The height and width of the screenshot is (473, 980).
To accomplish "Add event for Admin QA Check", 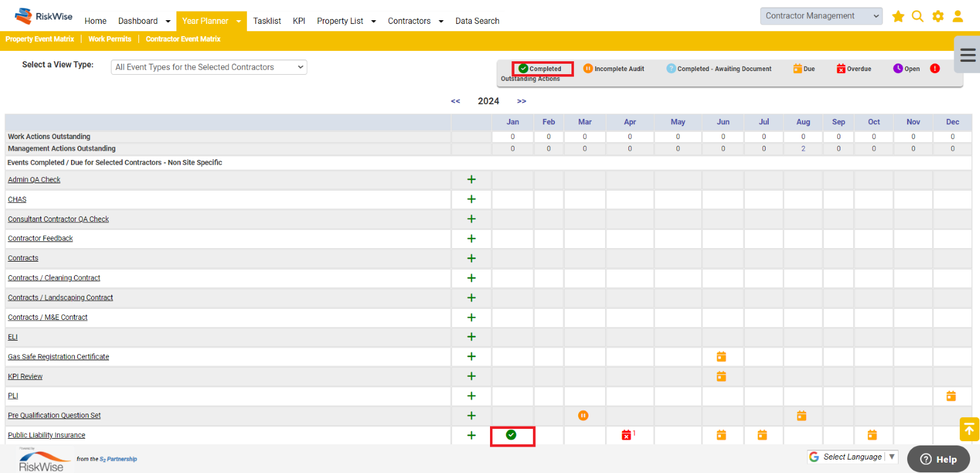I will pos(472,180).
